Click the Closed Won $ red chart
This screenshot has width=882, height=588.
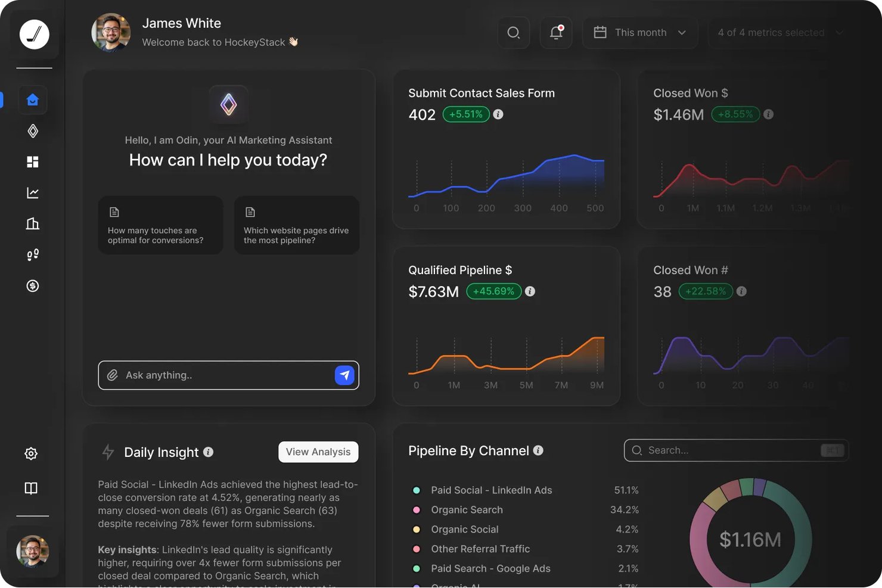click(x=751, y=179)
